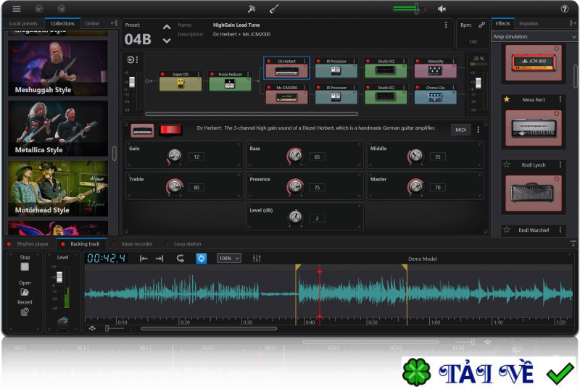Open the help question mark icon
The image size is (580, 392).
click(565, 9)
